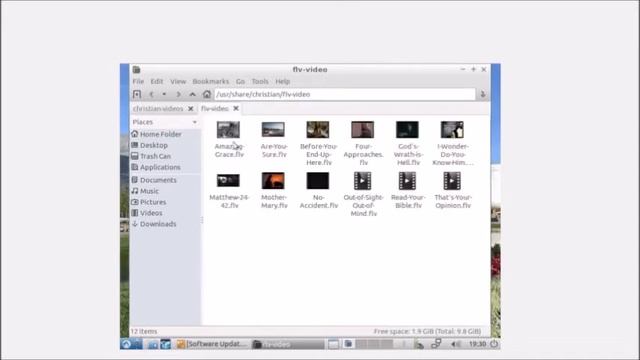Switch to Software Updater taskbar window
Viewport: 640px width, 360px height.
212,344
